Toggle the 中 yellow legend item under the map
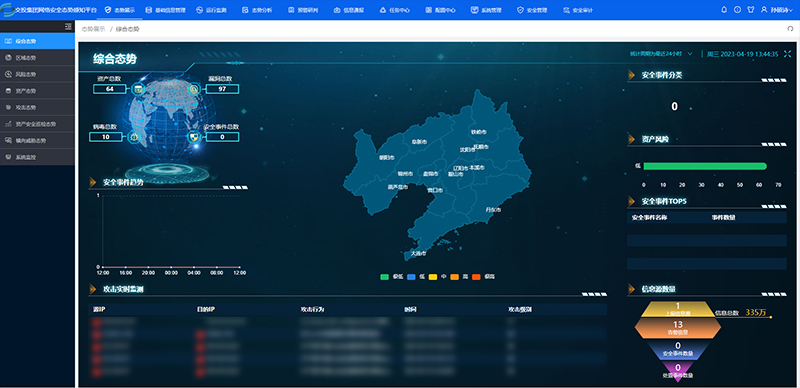This screenshot has width=800, height=388. [438, 277]
